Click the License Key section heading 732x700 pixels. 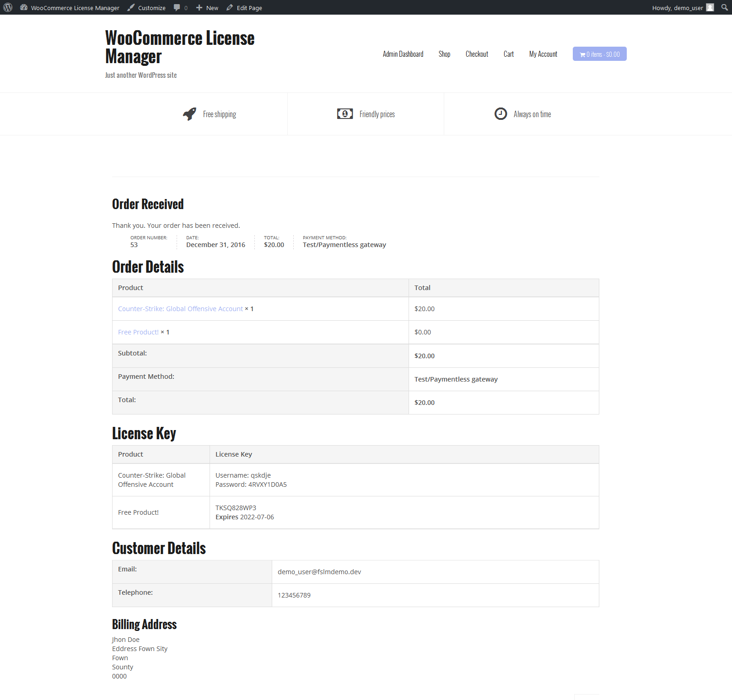pyautogui.click(x=144, y=433)
